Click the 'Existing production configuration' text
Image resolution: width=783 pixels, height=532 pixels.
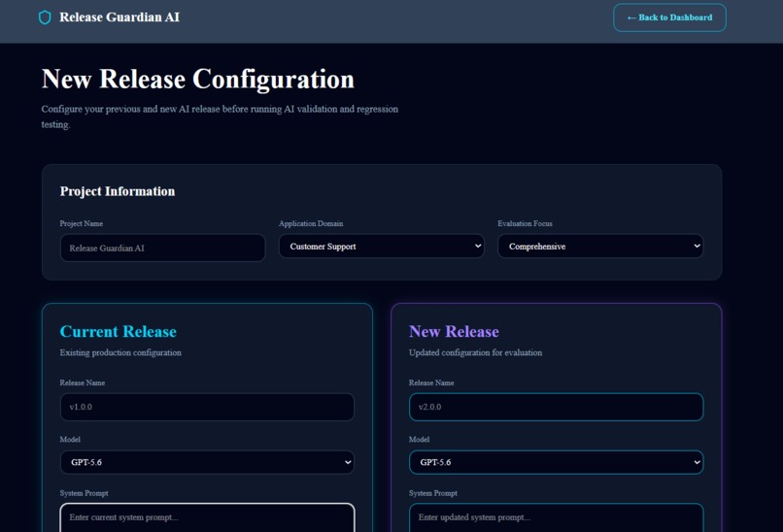[120, 352]
